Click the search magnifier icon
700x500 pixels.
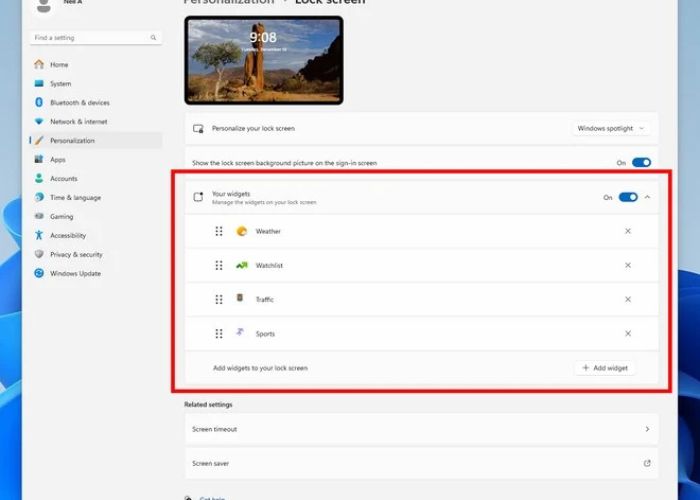(x=154, y=38)
